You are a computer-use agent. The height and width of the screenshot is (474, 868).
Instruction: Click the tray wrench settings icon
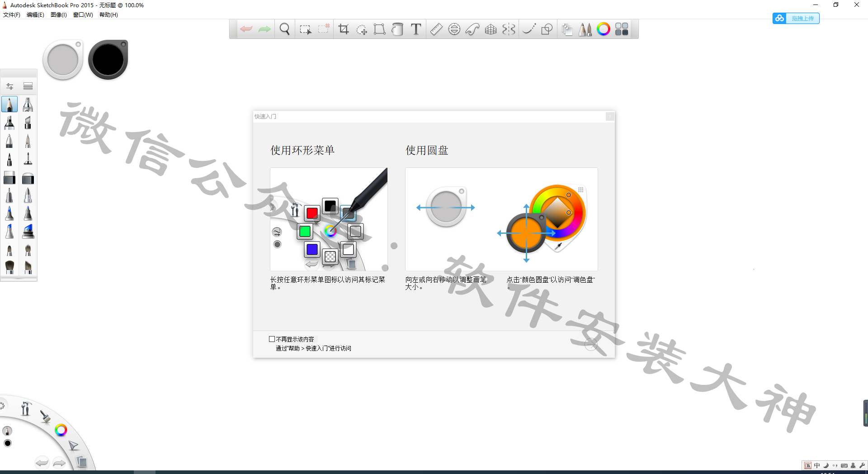[x=862, y=465]
